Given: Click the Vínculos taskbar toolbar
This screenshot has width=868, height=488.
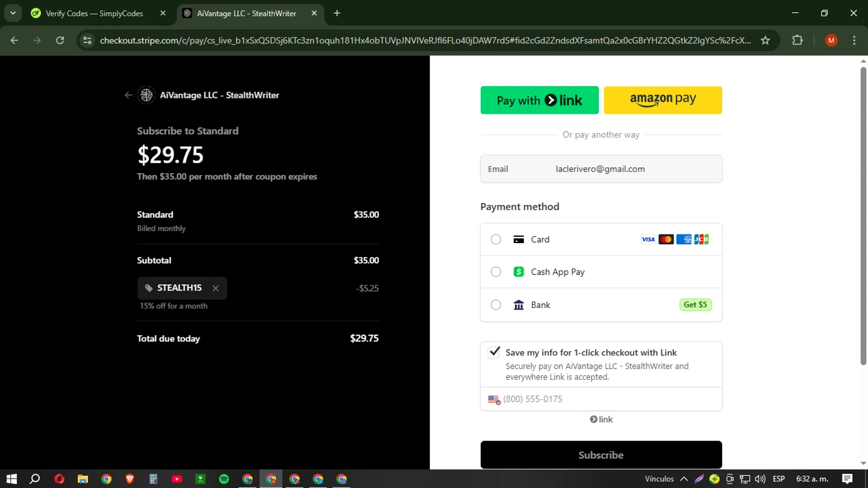Looking at the screenshot, I should click(x=659, y=479).
